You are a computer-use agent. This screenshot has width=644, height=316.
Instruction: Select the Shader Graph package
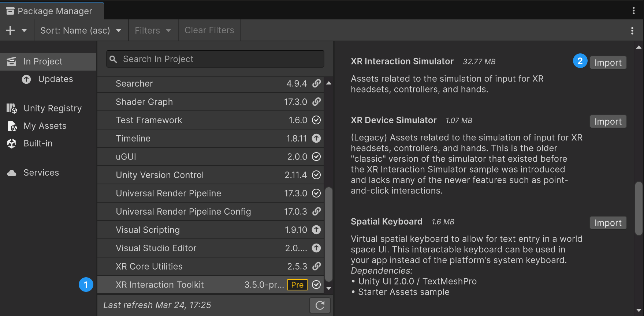(x=211, y=102)
